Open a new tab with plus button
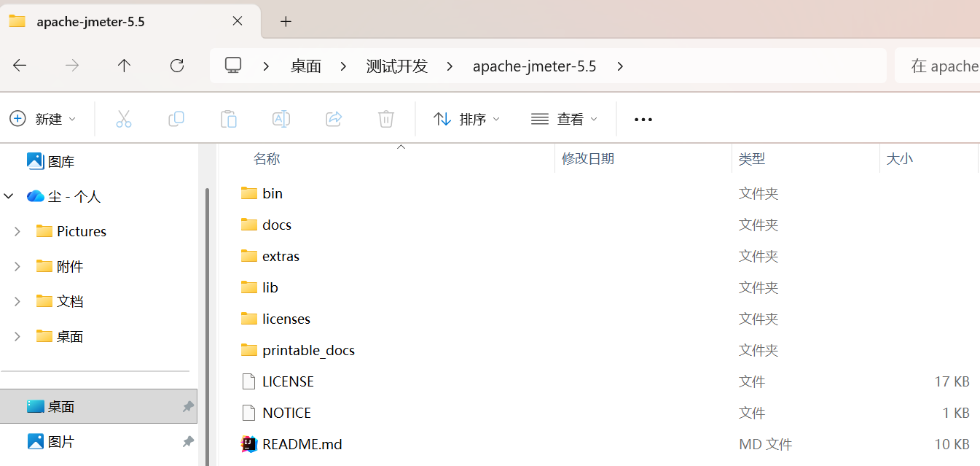 pos(286,22)
